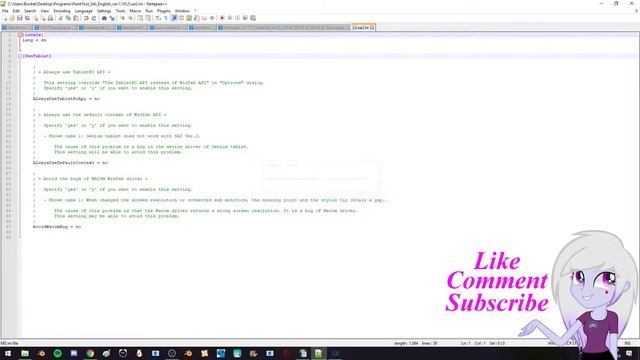Click the Open file toolbar icon

(x=12, y=18)
